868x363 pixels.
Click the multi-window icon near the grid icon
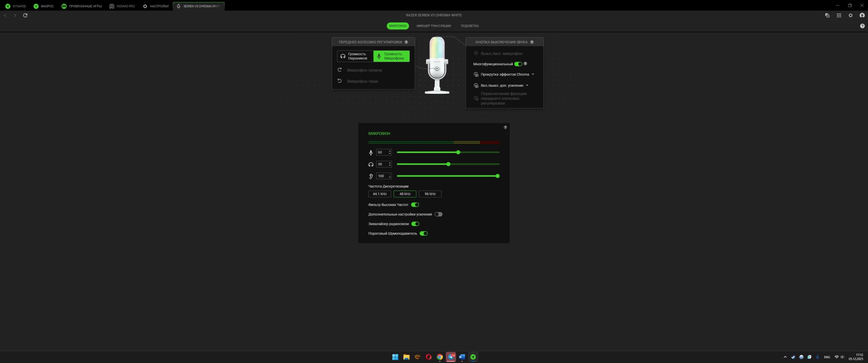click(x=827, y=15)
